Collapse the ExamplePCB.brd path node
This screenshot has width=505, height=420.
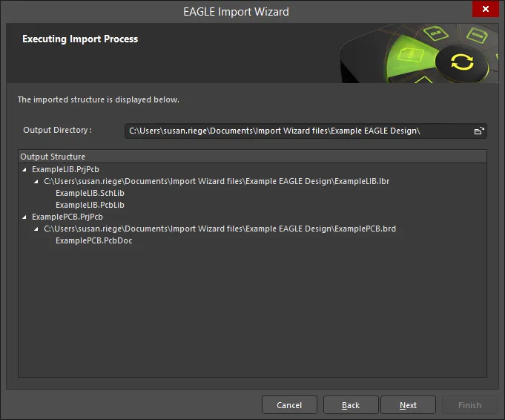tap(36, 229)
